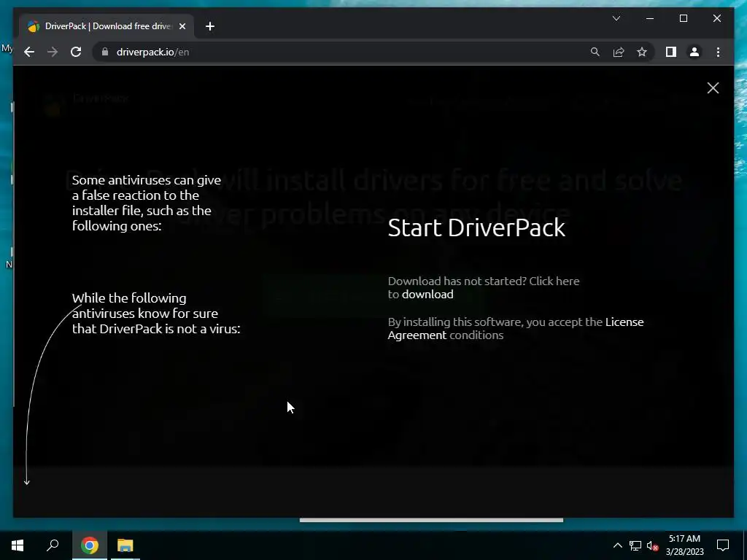Image resolution: width=747 pixels, height=560 pixels.
Task: Open Chrome side panel
Action: [671, 52]
